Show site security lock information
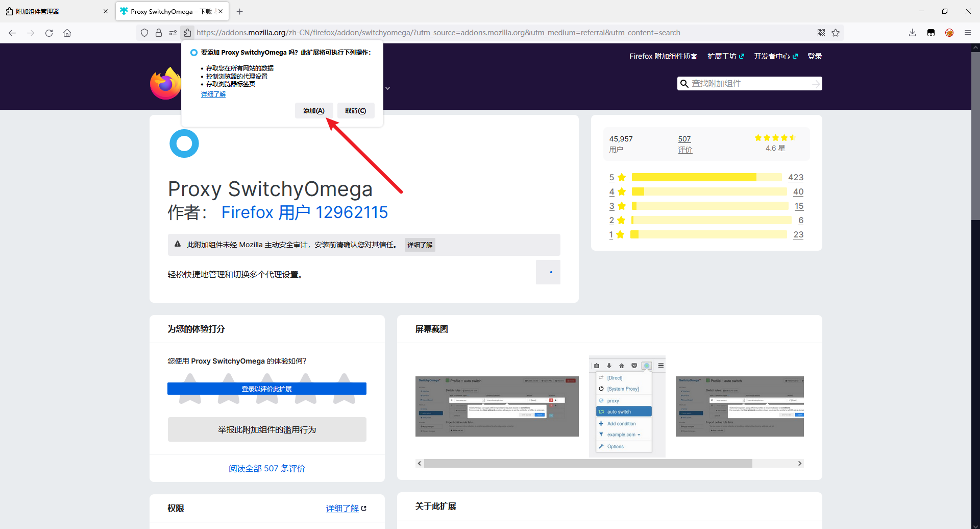980x529 pixels. point(159,33)
